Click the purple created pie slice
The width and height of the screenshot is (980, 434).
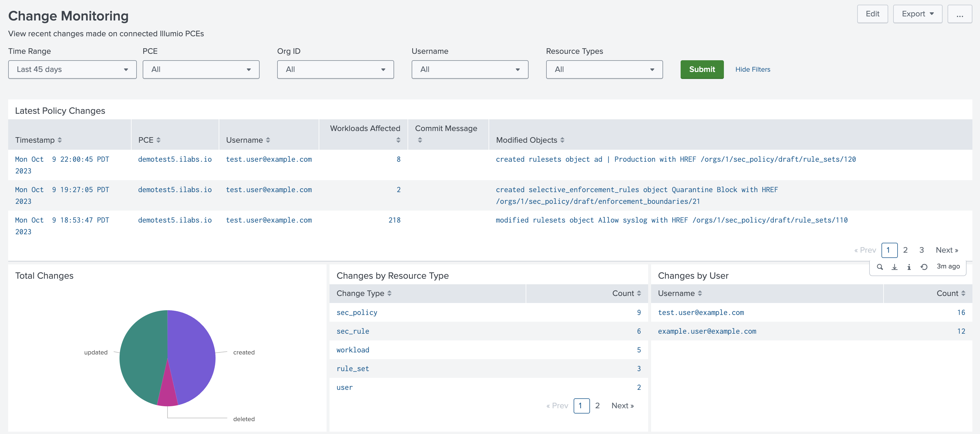point(192,354)
